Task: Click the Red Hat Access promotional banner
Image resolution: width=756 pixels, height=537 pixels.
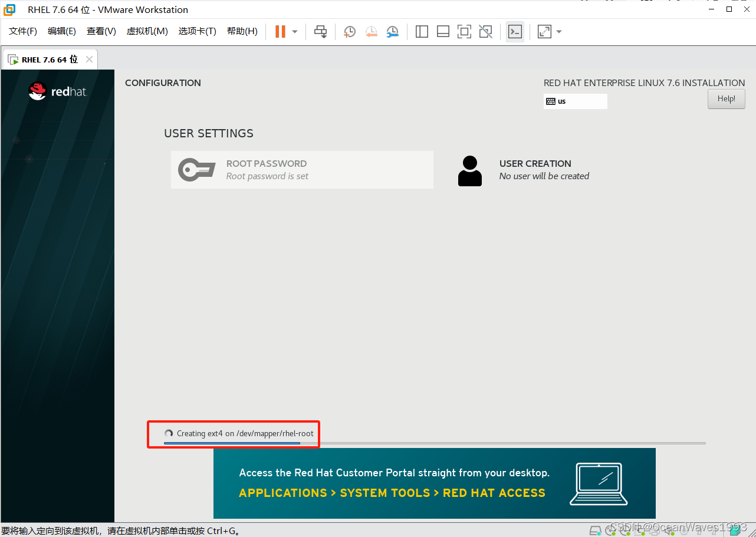Action: tap(435, 483)
